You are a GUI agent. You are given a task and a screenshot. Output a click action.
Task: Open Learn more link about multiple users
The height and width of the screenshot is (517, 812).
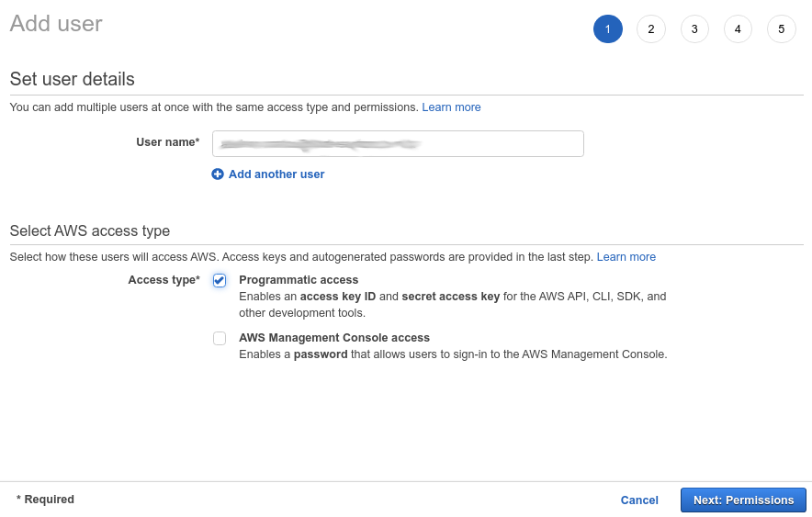[451, 107]
